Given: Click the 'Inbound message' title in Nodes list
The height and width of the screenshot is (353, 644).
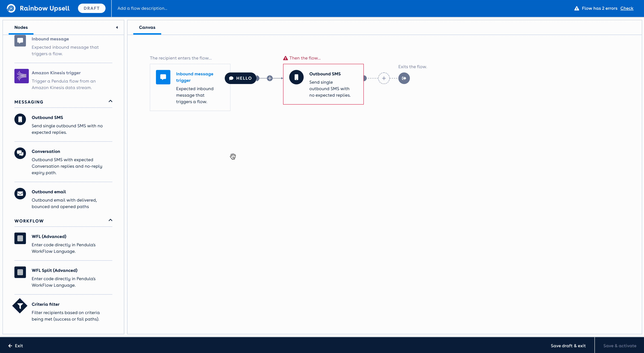Looking at the screenshot, I should click(x=50, y=39).
